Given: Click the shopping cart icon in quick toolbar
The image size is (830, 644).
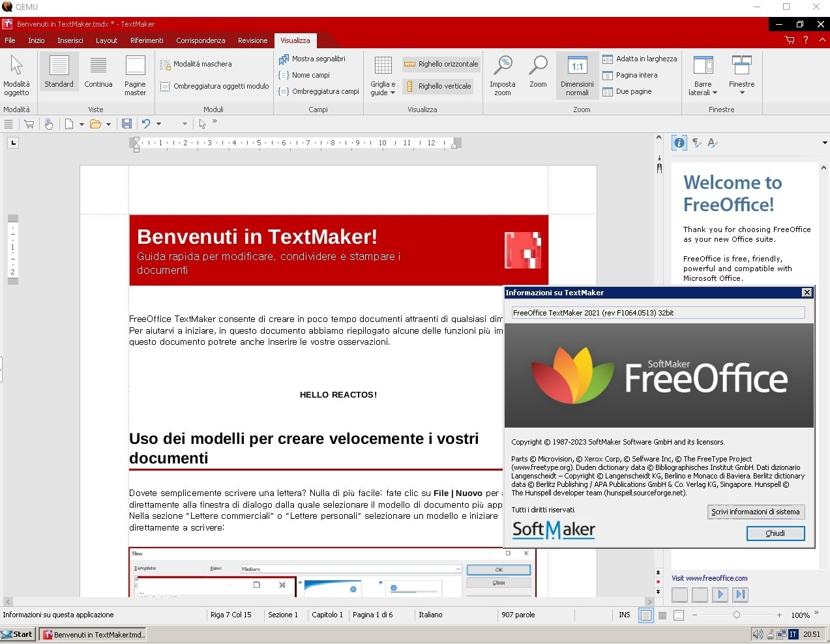Looking at the screenshot, I should (29, 124).
